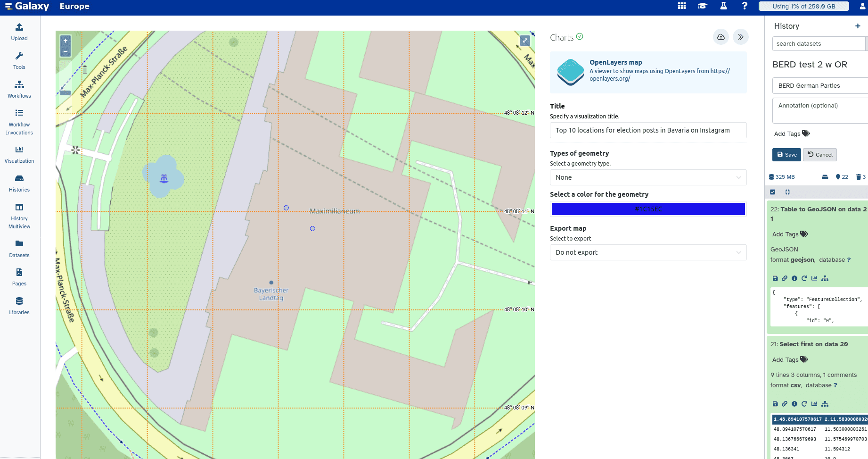
Task: Save the history name changes
Action: click(786, 155)
